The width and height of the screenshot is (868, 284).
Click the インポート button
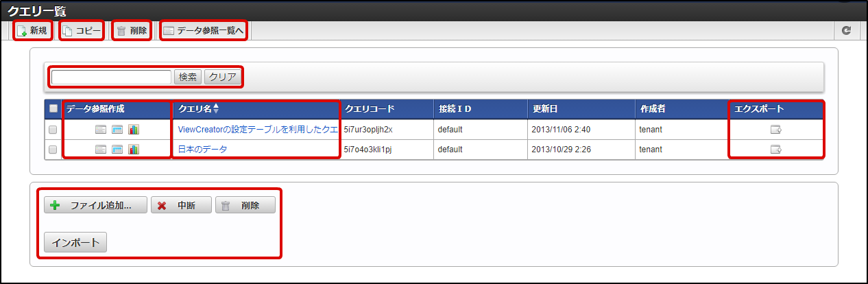(x=75, y=243)
